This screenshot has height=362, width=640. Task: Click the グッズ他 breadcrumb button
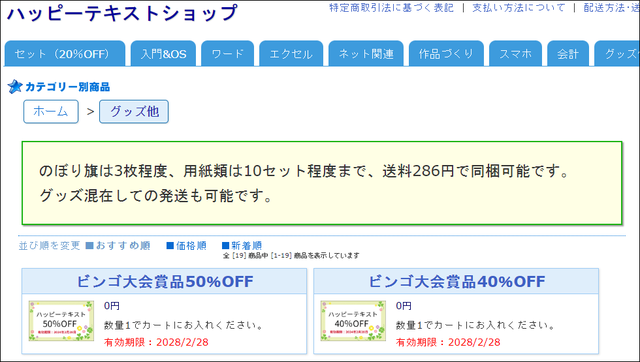click(x=134, y=111)
